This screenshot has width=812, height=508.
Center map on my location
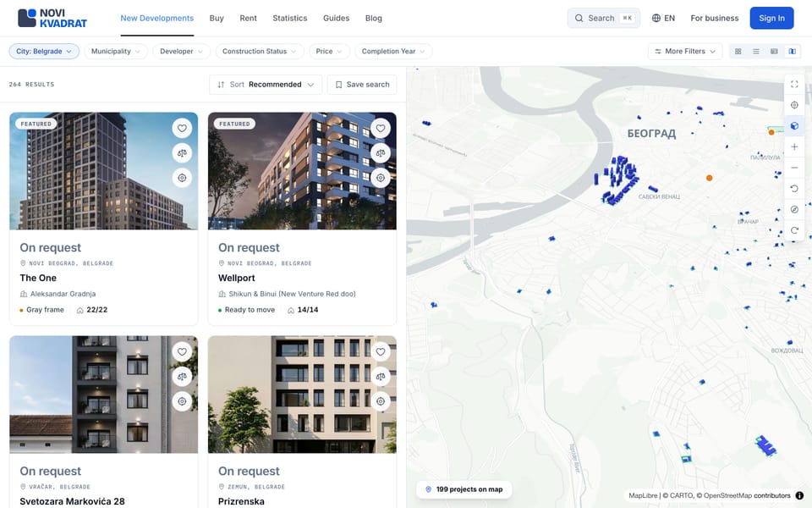(x=794, y=105)
